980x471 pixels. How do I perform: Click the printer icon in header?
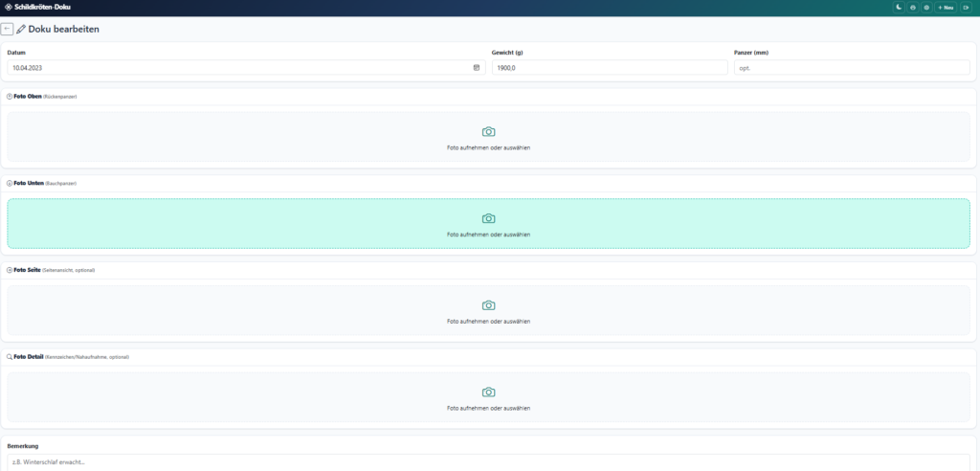[x=912, y=7]
